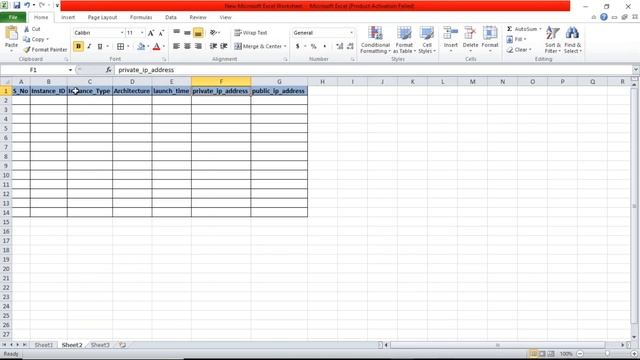Click the formula bar input field
Image resolution: width=640 pixels, height=360 pixels.
373,70
